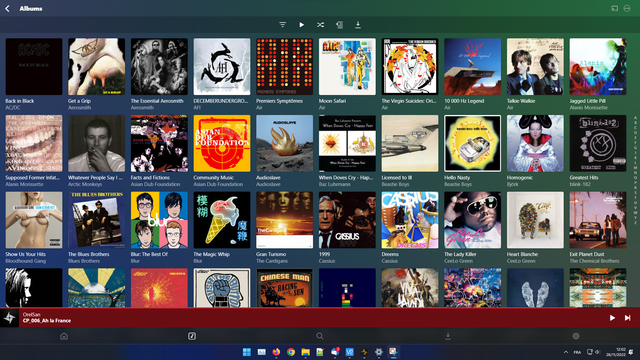Open Gran Turismo by The Cardigans
The image size is (640, 360).
click(x=284, y=220)
